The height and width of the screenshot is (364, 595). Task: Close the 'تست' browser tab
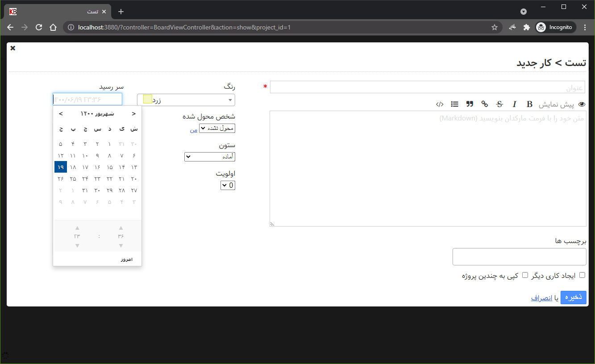click(x=104, y=12)
